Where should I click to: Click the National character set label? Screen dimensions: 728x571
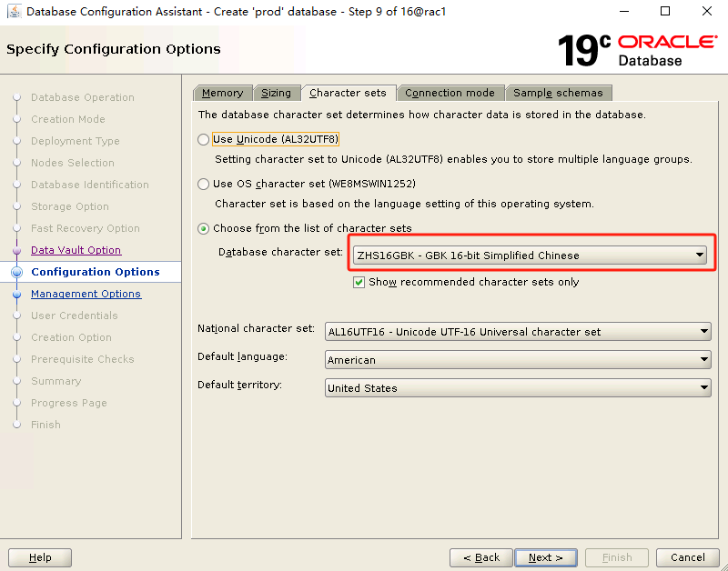[256, 329]
